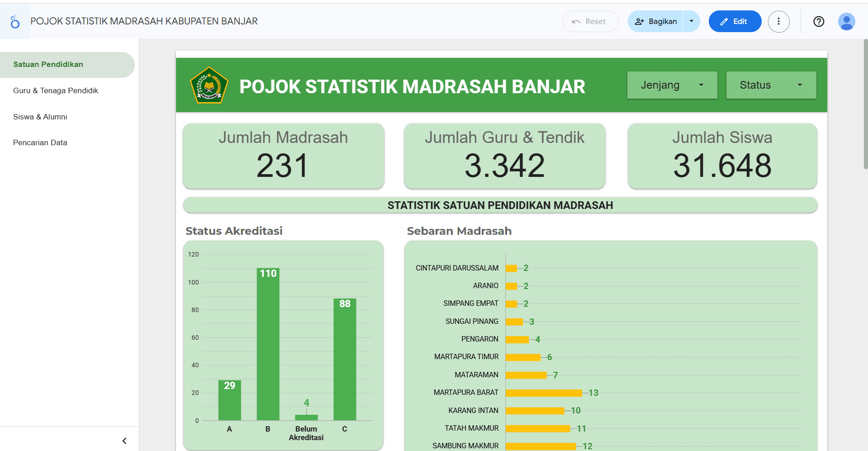868x451 pixels.
Task: Select the Siswa & Alumni page
Action: point(40,116)
